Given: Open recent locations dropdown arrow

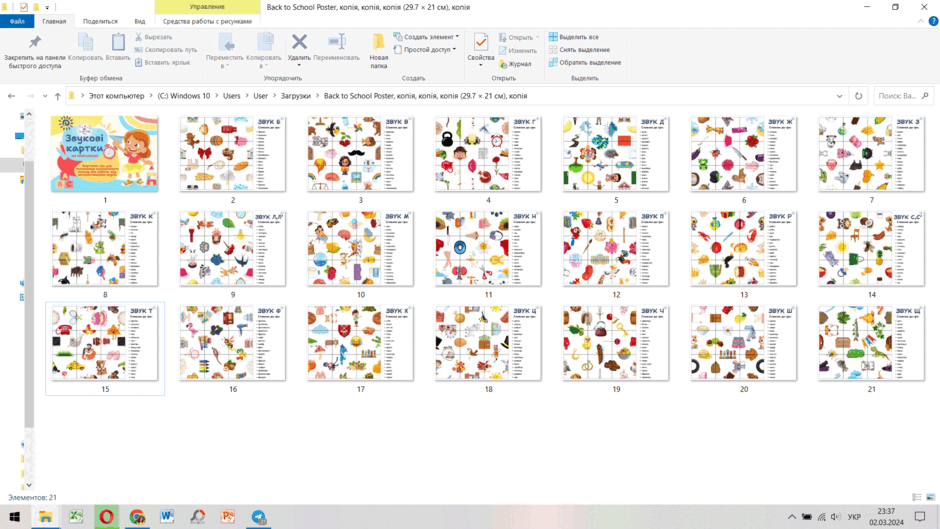Looking at the screenshot, I should click(45, 96).
